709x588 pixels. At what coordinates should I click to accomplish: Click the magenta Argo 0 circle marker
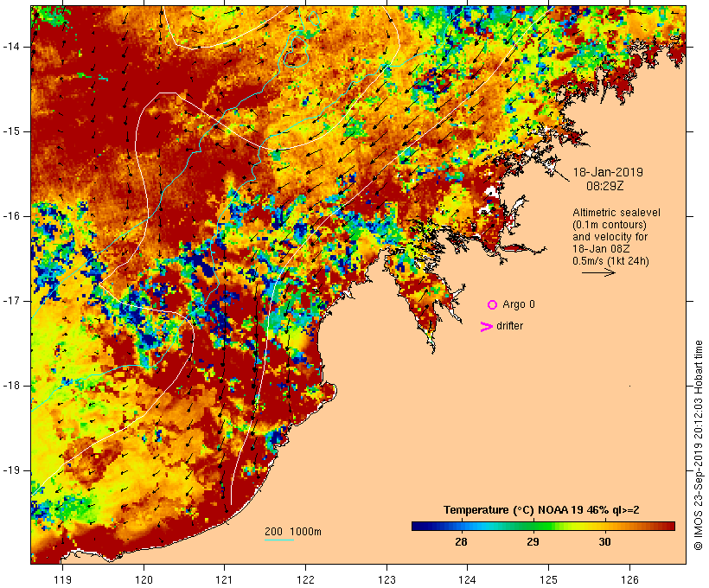(x=493, y=305)
